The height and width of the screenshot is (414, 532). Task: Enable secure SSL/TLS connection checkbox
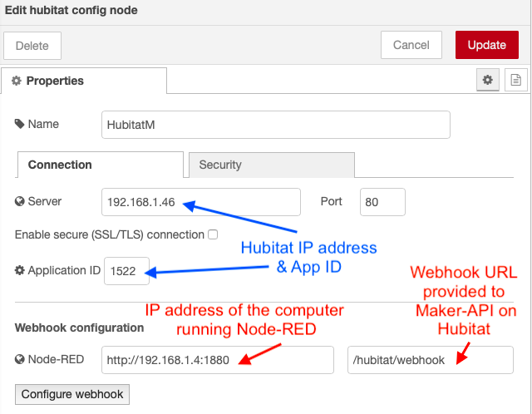tap(213, 234)
